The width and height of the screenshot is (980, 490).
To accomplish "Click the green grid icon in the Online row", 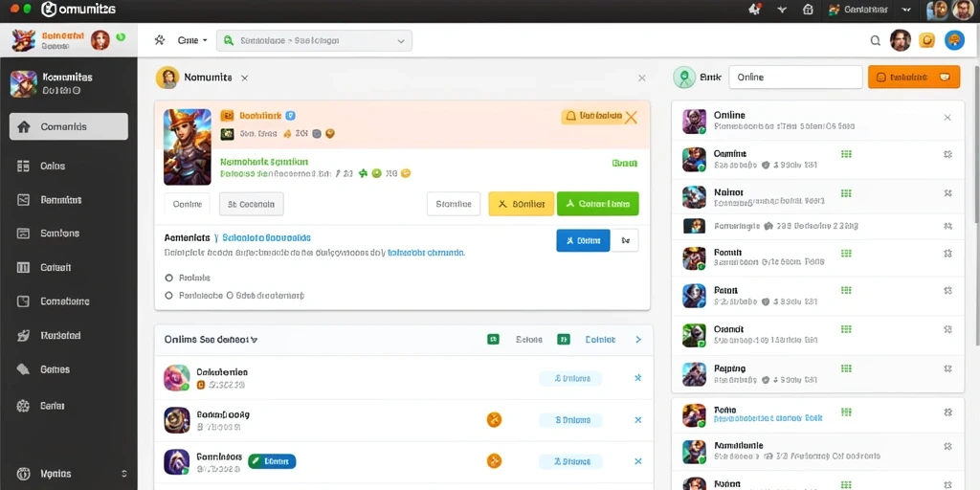I will [846, 154].
